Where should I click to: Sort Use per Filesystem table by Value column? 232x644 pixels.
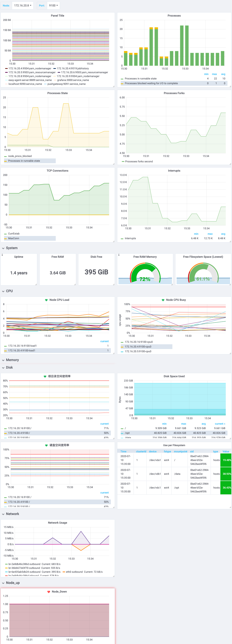tap(226, 452)
